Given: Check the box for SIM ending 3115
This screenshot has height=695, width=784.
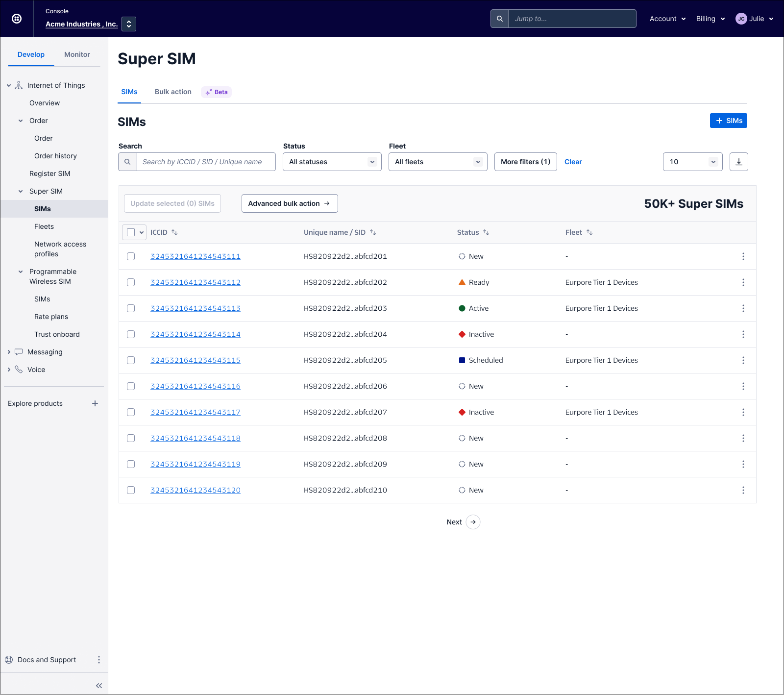Looking at the screenshot, I should pos(131,360).
